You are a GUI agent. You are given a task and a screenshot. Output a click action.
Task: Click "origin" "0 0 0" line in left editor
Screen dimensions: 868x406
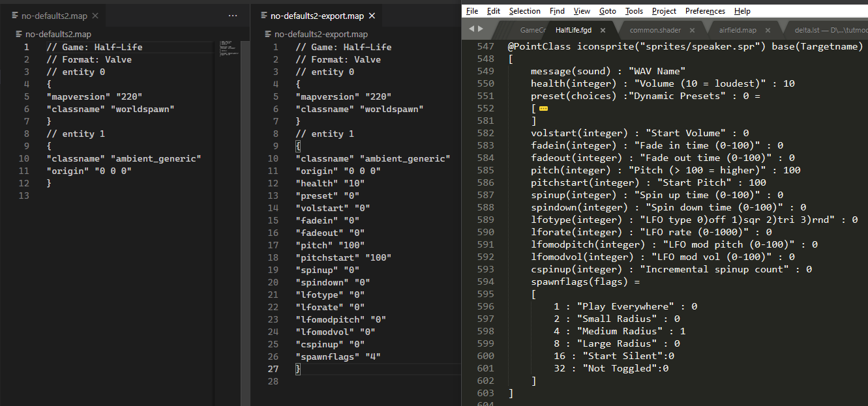coord(89,171)
